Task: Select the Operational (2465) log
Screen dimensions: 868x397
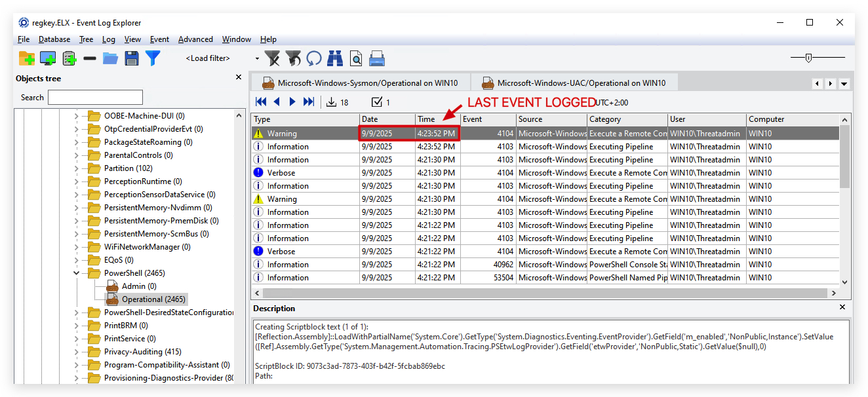Action: 153,299
